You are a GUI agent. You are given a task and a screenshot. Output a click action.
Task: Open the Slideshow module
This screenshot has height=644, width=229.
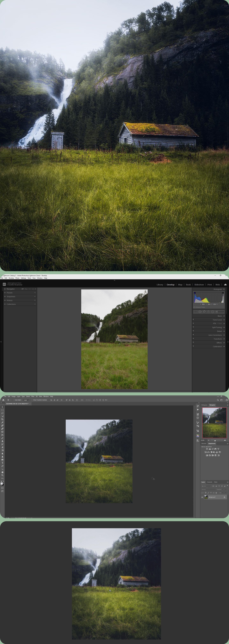click(x=199, y=285)
